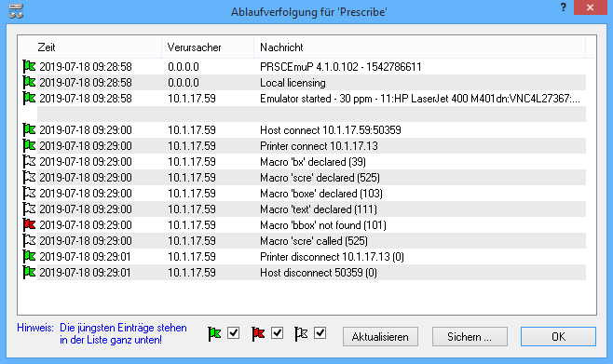Select message 'Host disconnect 50359 (0)'
Image resolution: width=613 pixels, height=364 pixels.
(319, 273)
